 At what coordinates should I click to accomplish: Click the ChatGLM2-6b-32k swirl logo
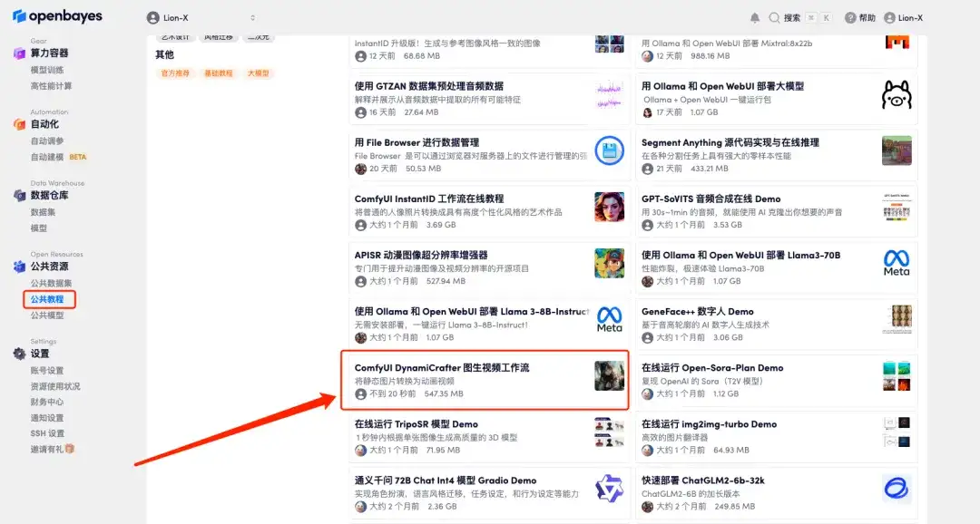coord(897,489)
